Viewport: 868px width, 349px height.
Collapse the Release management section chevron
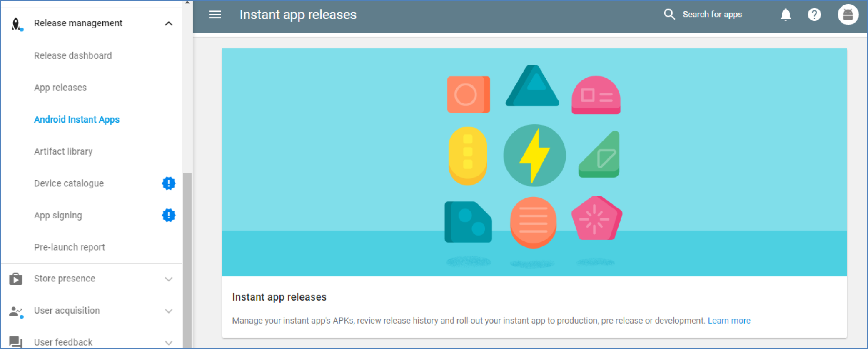coord(168,24)
